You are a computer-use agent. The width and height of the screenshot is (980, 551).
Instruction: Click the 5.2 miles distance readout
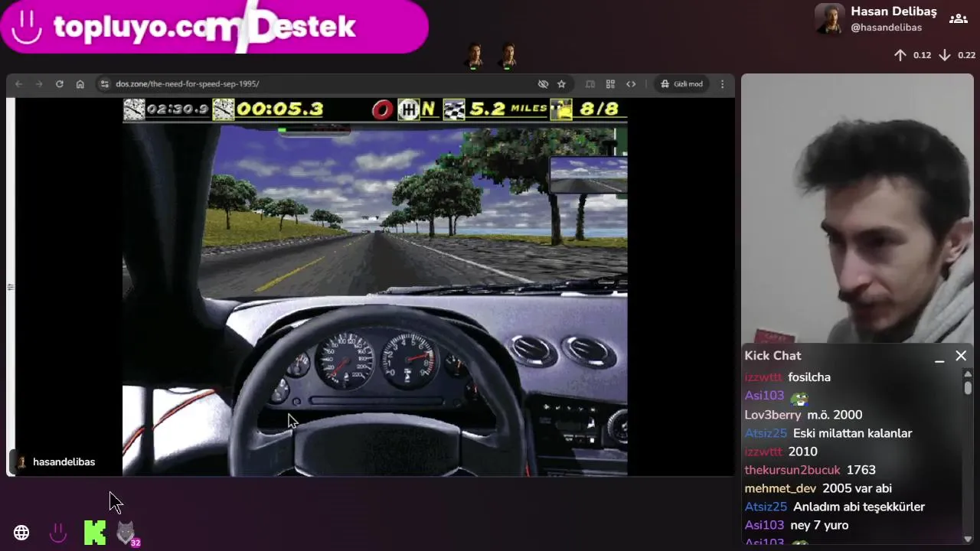tap(508, 109)
